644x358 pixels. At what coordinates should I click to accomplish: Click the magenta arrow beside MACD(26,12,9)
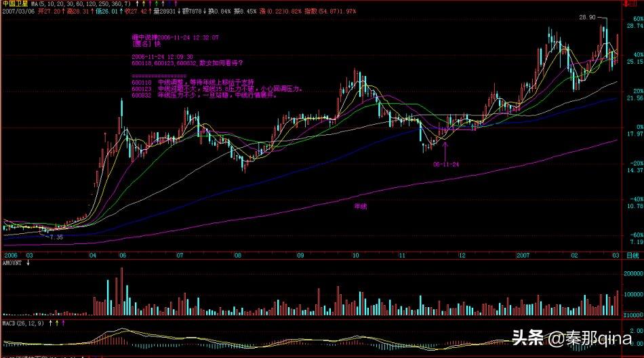[63, 323]
